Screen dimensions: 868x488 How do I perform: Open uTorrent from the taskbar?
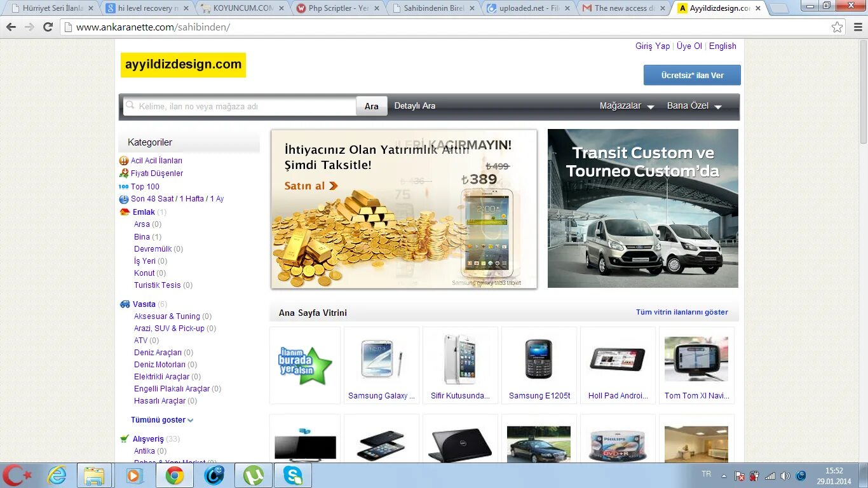point(254,475)
